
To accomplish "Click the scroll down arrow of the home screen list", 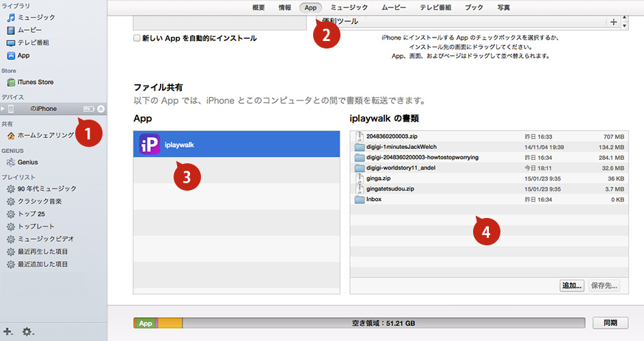I will pyautogui.click(x=624, y=26).
